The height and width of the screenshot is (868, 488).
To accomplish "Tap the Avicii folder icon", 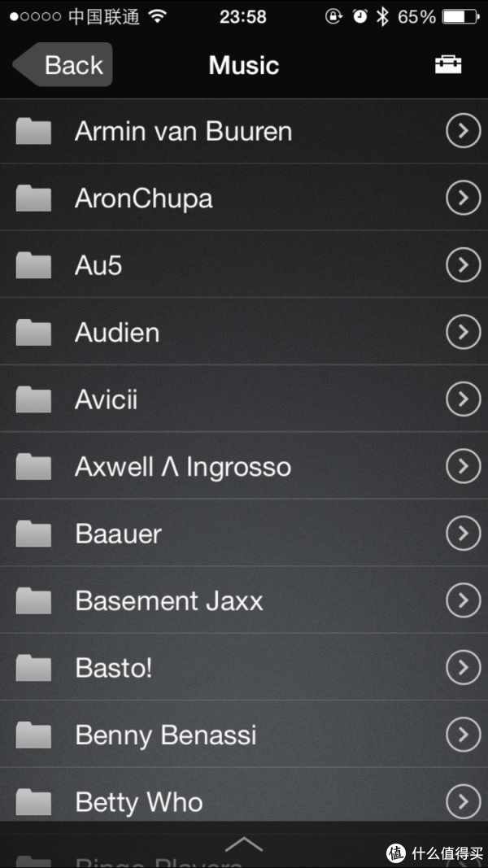I will pyautogui.click(x=33, y=399).
